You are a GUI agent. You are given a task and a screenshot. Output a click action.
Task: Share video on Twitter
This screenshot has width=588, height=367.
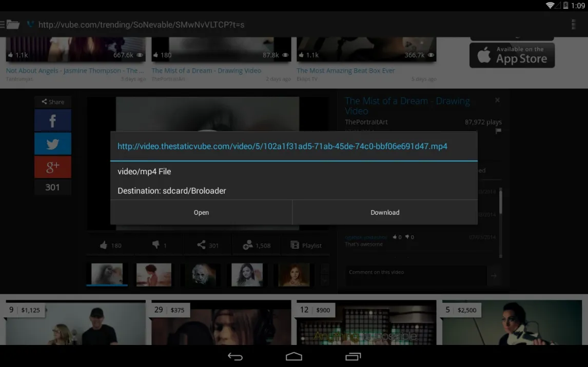coord(53,144)
